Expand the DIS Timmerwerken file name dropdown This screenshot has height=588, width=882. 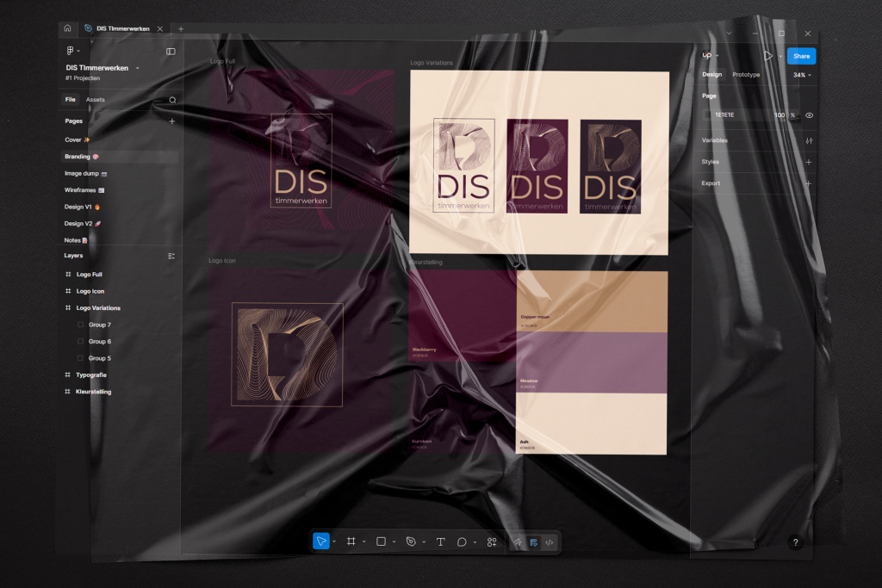pos(137,68)
